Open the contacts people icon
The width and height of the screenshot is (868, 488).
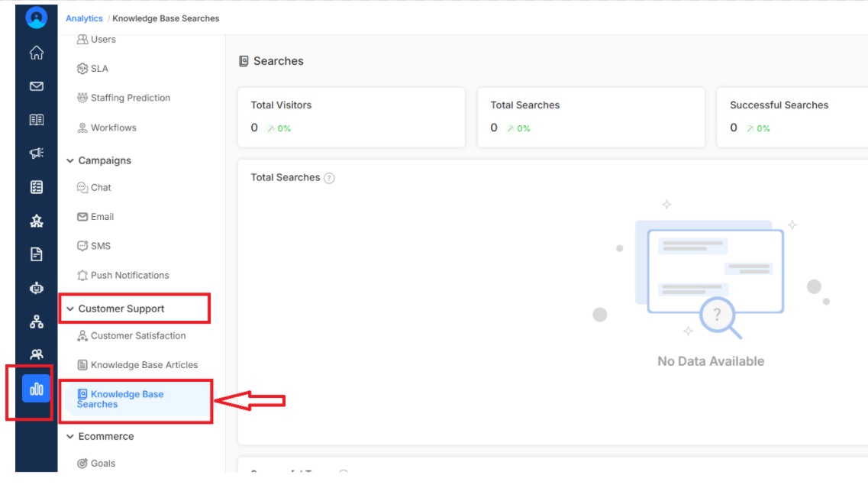[37, 354]
